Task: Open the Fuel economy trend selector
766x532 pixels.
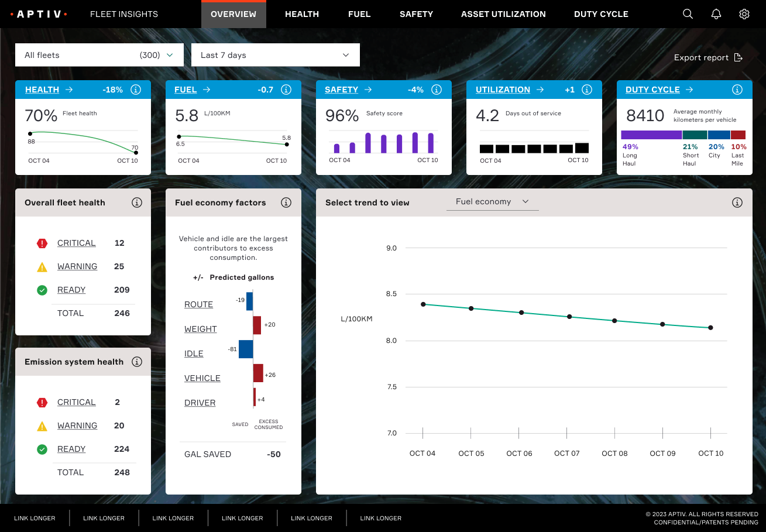Action: (492, 202)
